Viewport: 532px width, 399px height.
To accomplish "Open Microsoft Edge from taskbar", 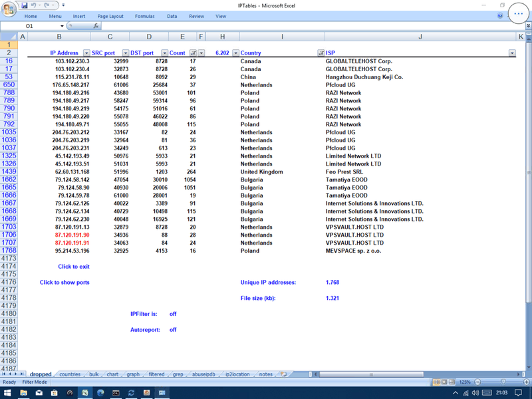I will pos(100,393).
